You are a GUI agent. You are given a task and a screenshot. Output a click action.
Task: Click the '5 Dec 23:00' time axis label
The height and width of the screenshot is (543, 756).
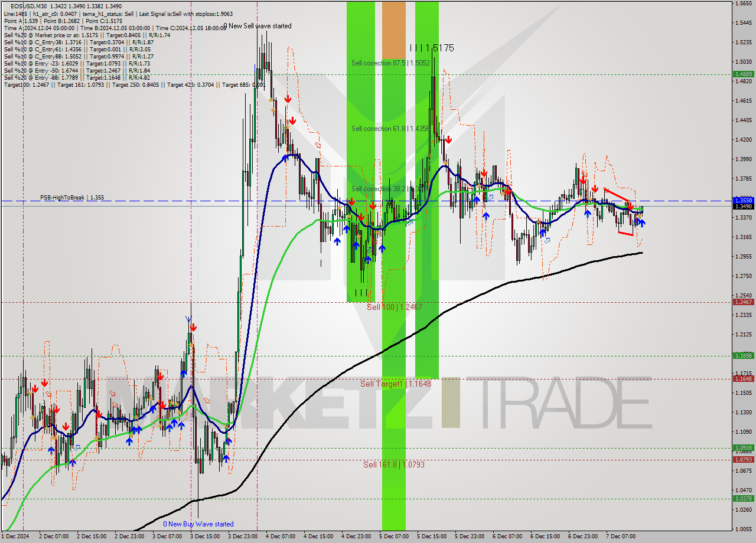[470, 537]
